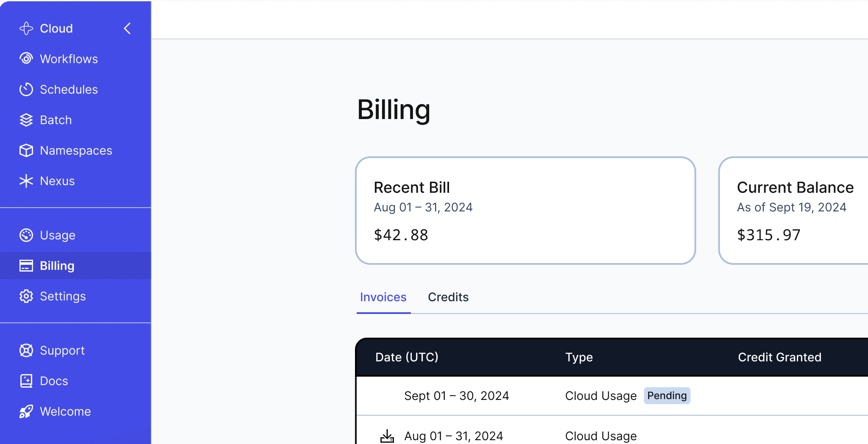Collapse the sidebar with the chevron

pos(128,28)
